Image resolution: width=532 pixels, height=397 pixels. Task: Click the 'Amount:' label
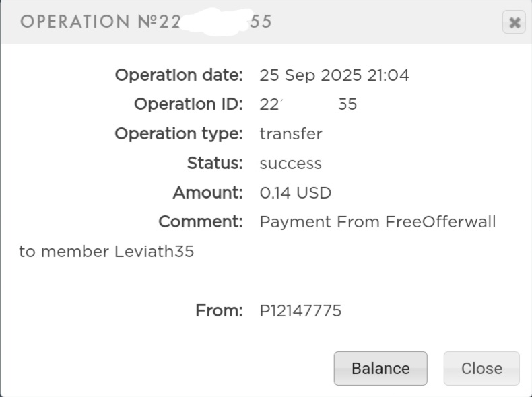207,193
